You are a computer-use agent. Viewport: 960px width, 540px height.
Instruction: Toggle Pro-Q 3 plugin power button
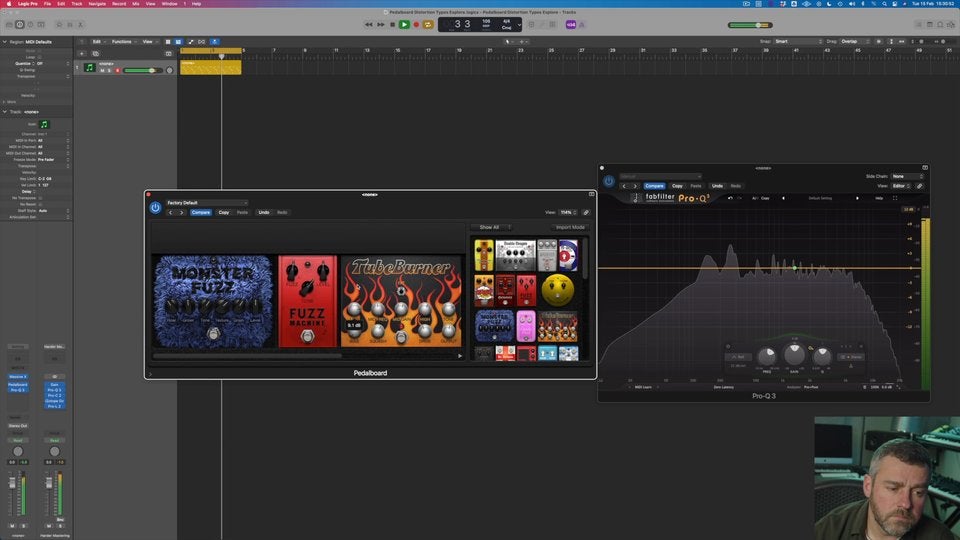tap(608, 181)
